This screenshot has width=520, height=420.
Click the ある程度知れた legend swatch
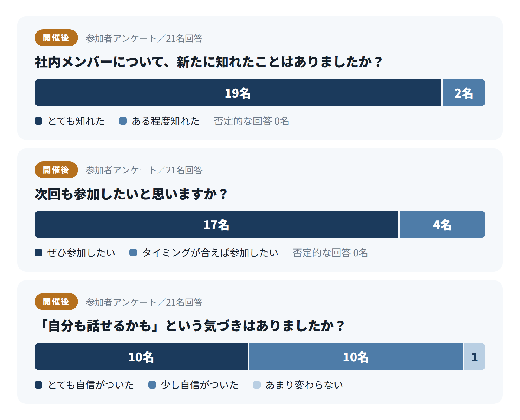tap(123, 121)
